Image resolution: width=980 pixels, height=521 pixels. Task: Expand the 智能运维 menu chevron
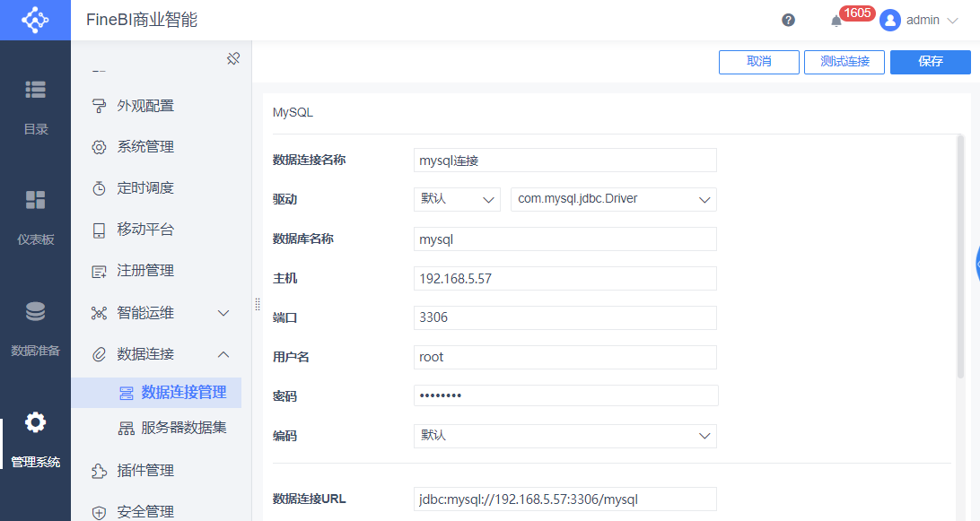pos(223,313)
